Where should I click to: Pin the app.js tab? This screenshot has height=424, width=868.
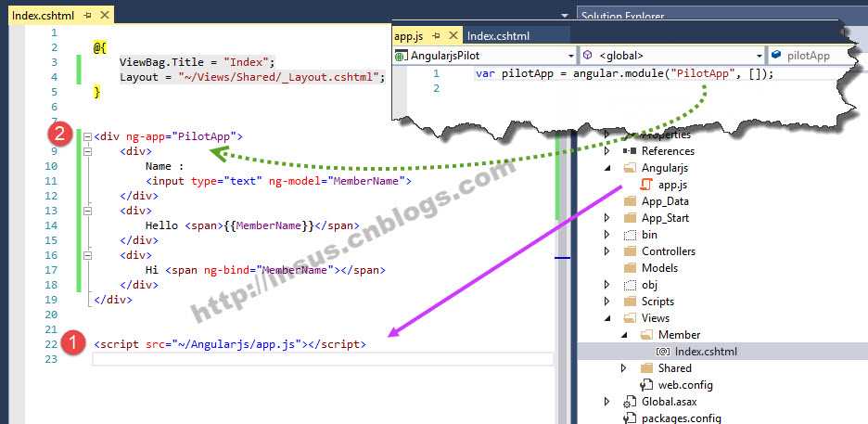[x=436, y=36]
